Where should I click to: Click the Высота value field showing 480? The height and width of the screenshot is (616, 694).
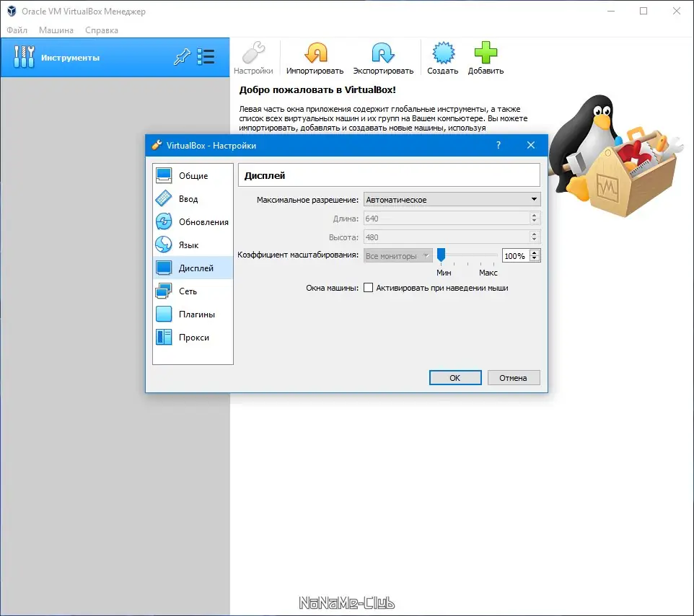point(447,237)
